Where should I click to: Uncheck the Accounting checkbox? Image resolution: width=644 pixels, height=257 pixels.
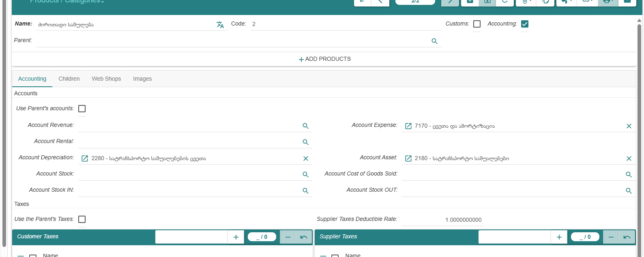point(524,24)
